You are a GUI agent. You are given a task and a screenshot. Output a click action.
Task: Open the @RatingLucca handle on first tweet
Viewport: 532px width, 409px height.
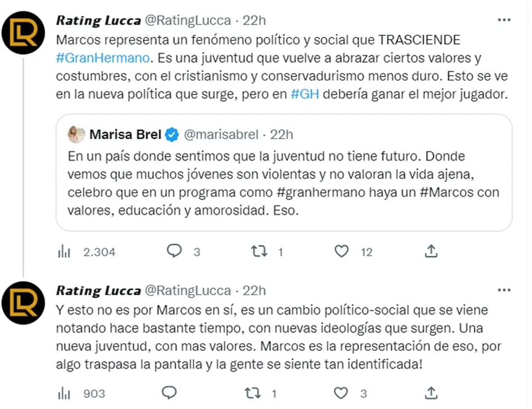pos(188,20)
